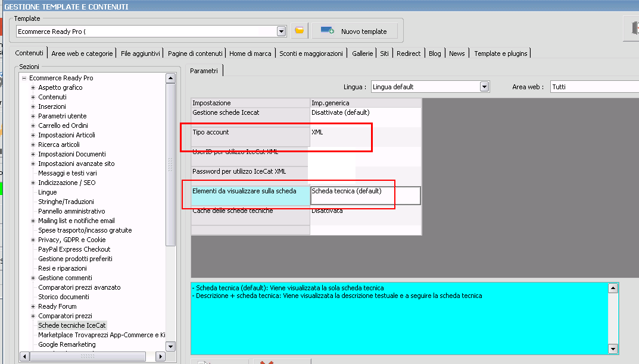
Task: Select Pannello amministrativo item
Action: (71, 211)
